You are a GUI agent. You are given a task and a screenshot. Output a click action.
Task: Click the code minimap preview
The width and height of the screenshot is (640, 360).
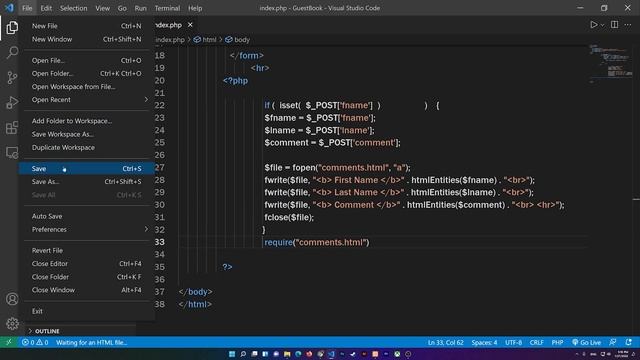[x=610, y=63]
